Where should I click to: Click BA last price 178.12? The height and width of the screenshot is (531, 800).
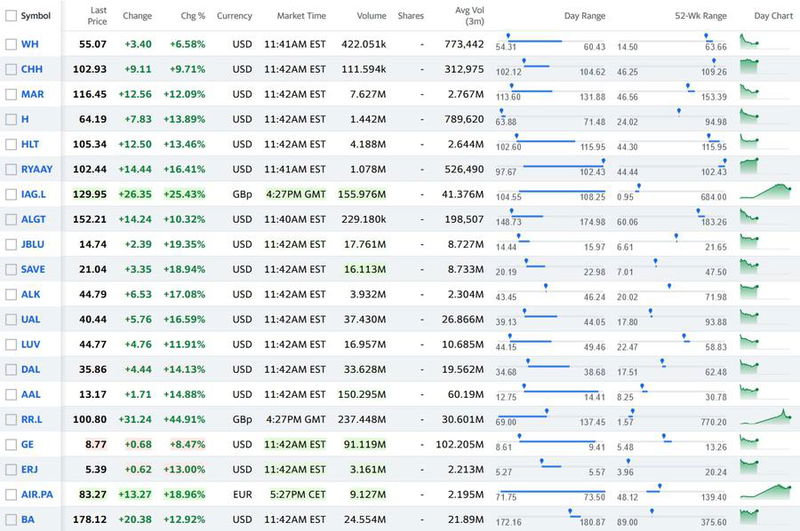tap(90, 520)
